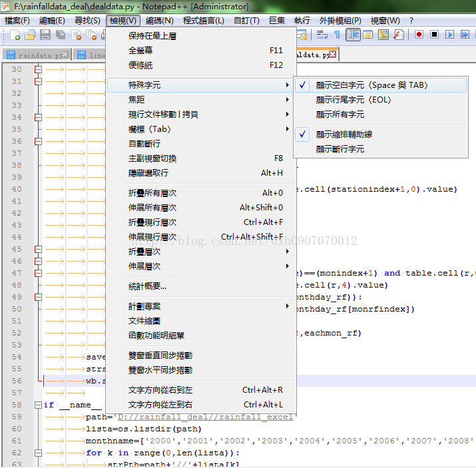Click the Save All toolbar icon
The width and height of the screenshot is (476, 468).
click(x=60, y=35)
